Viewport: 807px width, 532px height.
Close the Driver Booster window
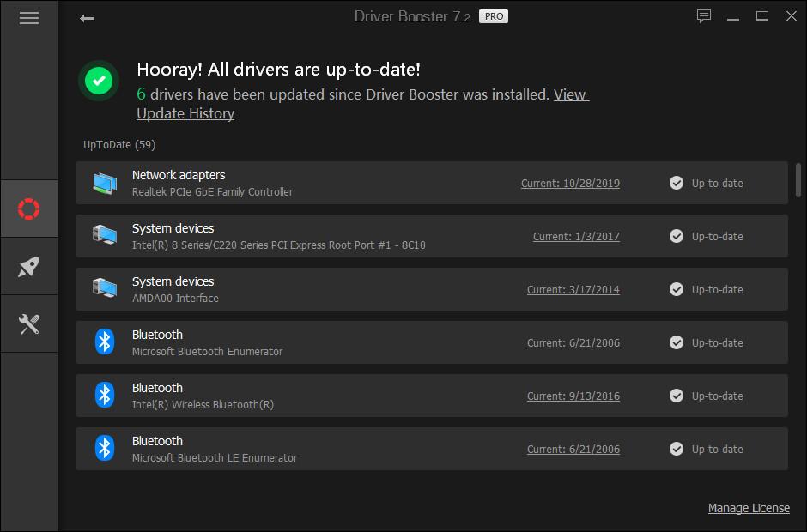[792, 16]
